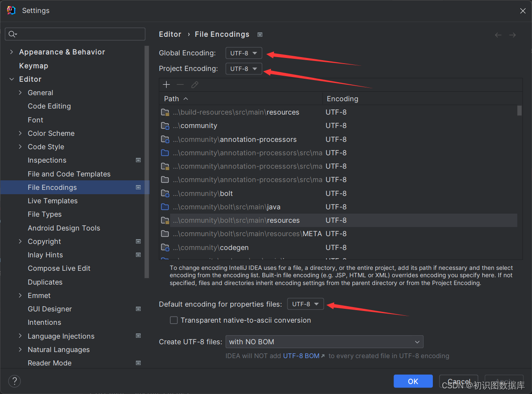Click the Edit pencil icon in toolbar
The image size is (532, 394).
tap(195, 85)
